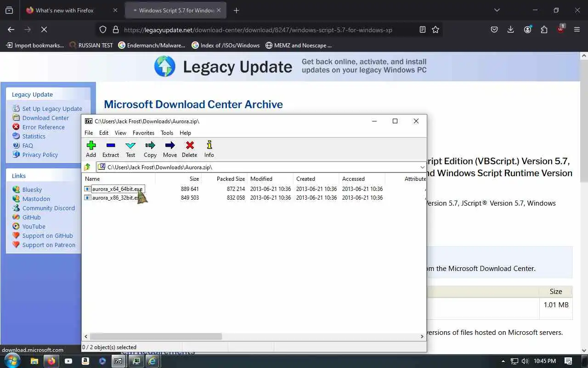Open a new Firefox tab

(x=236, y=10)
